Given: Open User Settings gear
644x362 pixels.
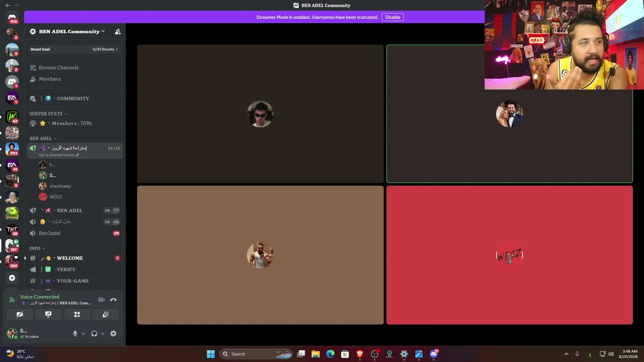Looking at the screenshot, I should click(113, 333).
